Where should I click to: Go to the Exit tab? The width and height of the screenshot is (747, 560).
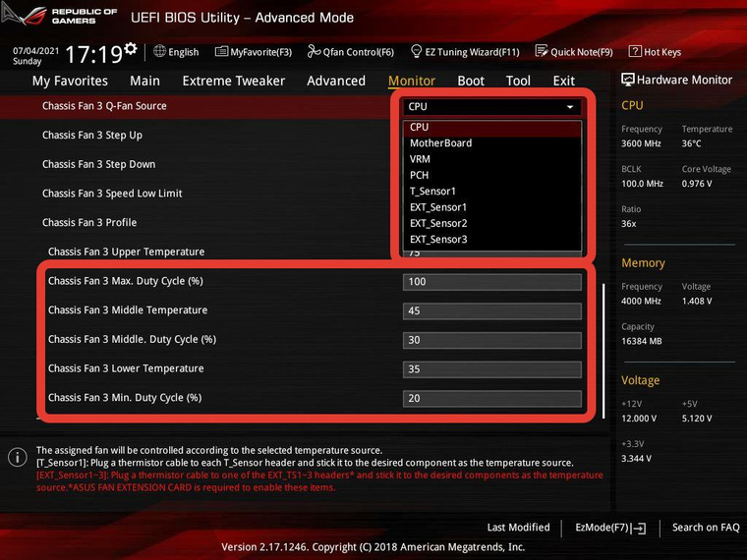tap(563, 81)
